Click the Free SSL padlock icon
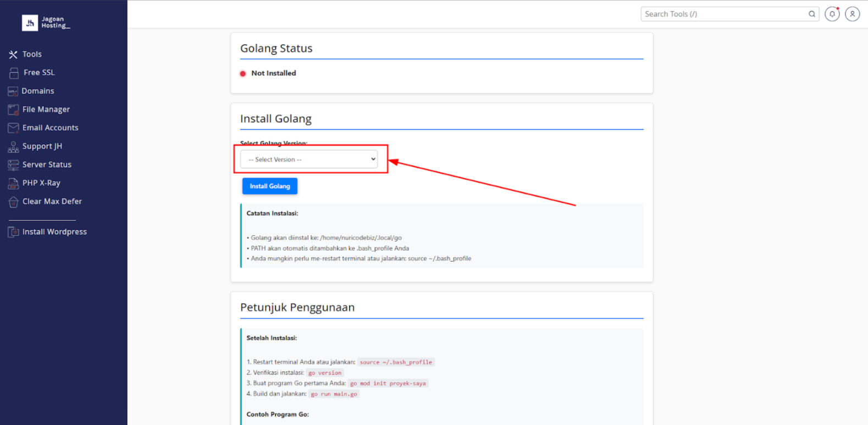 [x=14, y=73]
